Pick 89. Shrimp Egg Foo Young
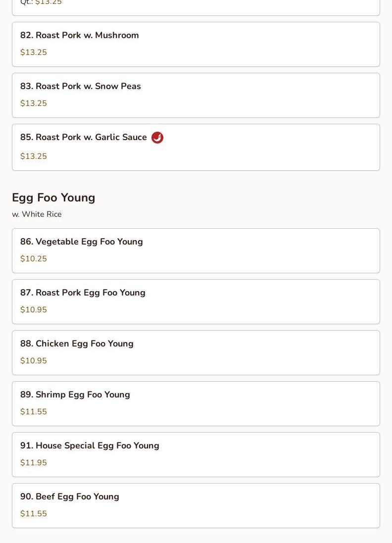 (75, 395)
